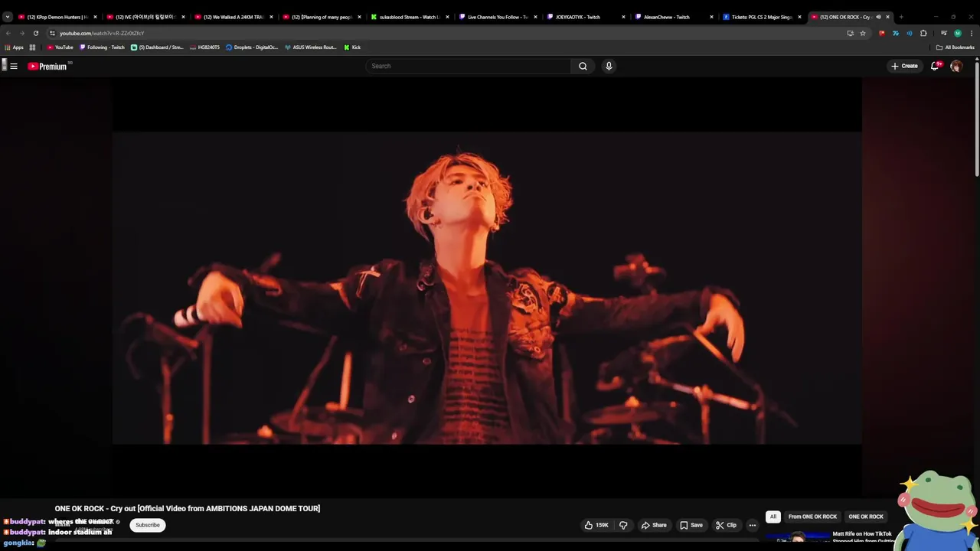
Task: Open HG8240T5 bookmark
Action: pos(204,47)
